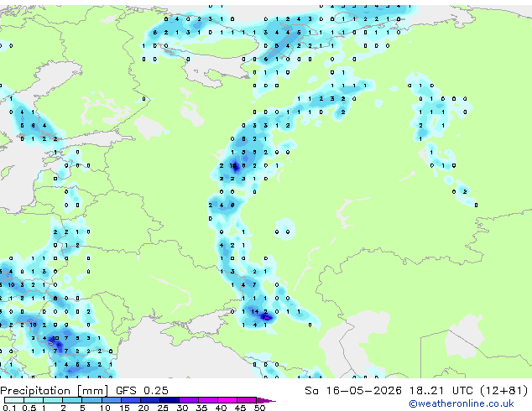Click the "14" precipitation value on map
The image size is (532, 411).
(x=255, y=311)
